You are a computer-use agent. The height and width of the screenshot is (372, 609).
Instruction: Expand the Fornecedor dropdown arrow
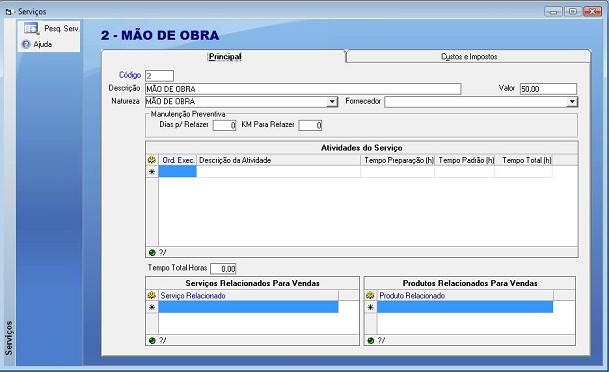(x=572, y=102)
